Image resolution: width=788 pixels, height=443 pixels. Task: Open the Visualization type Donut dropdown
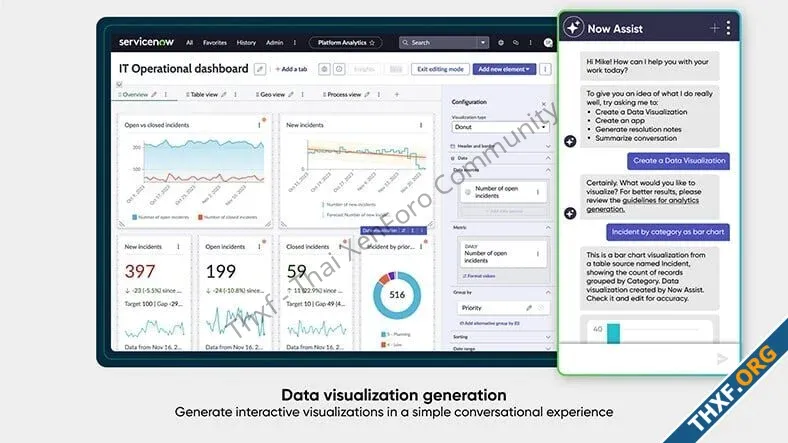pos(500,127)
